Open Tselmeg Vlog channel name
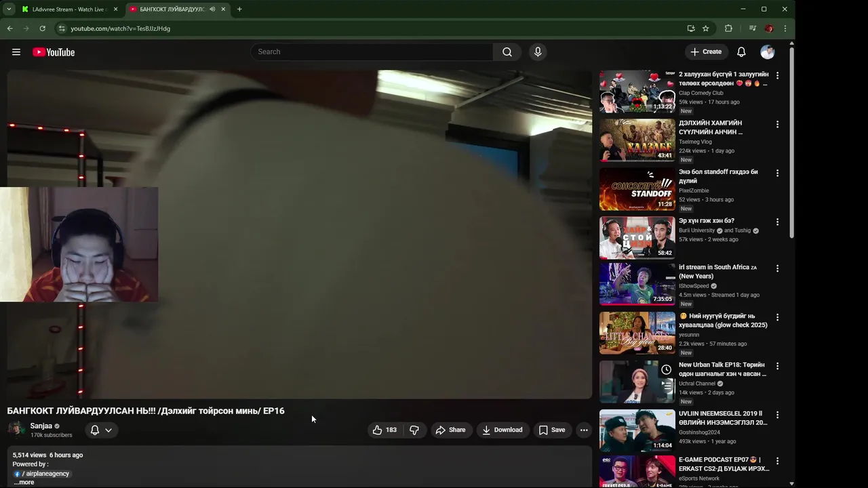The image size is (868, 488). click(695, 142)
